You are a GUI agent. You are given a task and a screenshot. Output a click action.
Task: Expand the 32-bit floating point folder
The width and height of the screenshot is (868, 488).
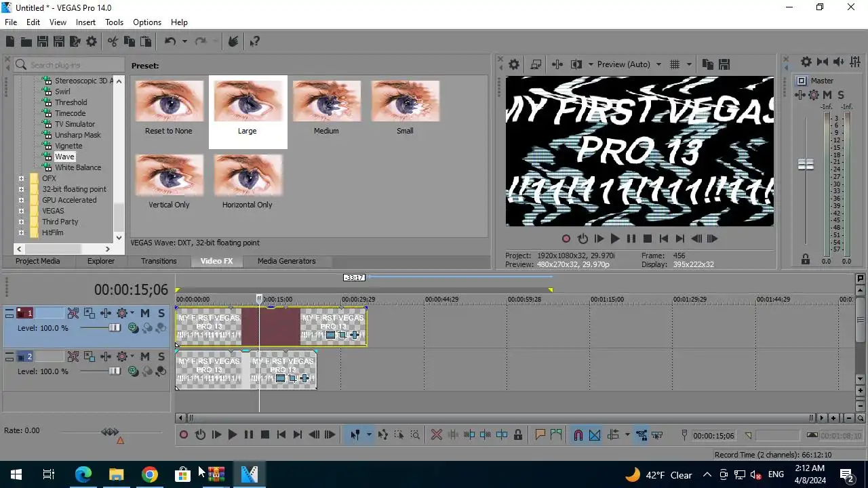click(21, 189)
